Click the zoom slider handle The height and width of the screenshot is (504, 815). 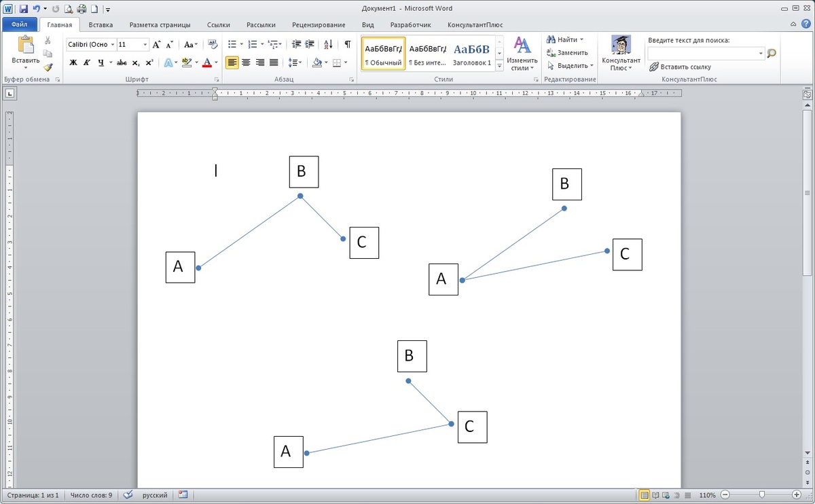[x=762, y=495]
